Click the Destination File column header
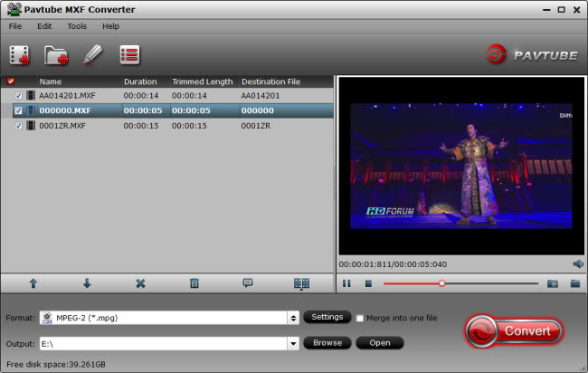Image resolution: width=588 pixels, height=373 pixels. tap(270, 81)
